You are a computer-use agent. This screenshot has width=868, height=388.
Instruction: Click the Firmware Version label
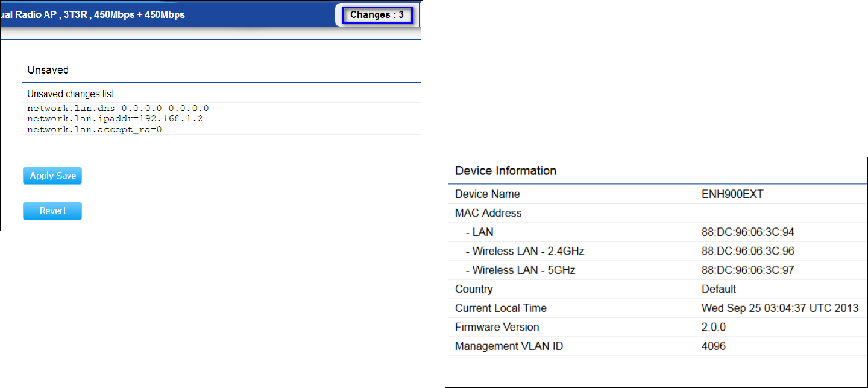click(497, 327)
